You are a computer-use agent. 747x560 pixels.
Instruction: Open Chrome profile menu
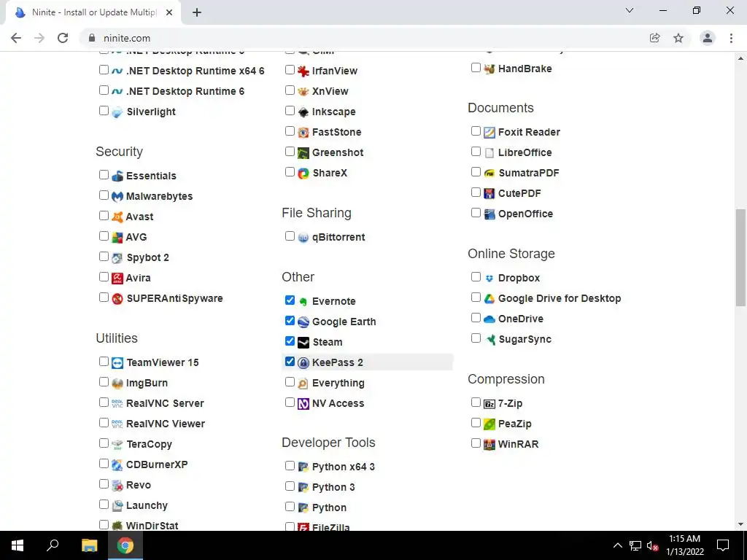tap(708, 38)
